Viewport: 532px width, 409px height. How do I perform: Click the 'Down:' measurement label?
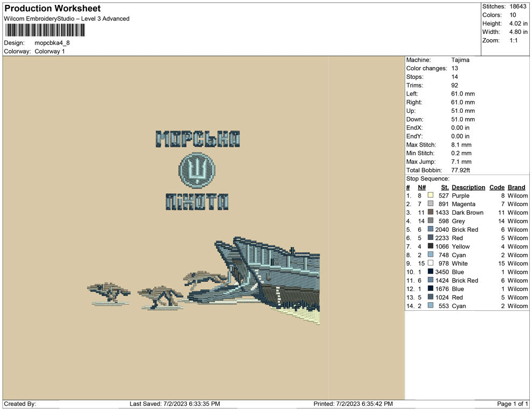tap(415, 119)
